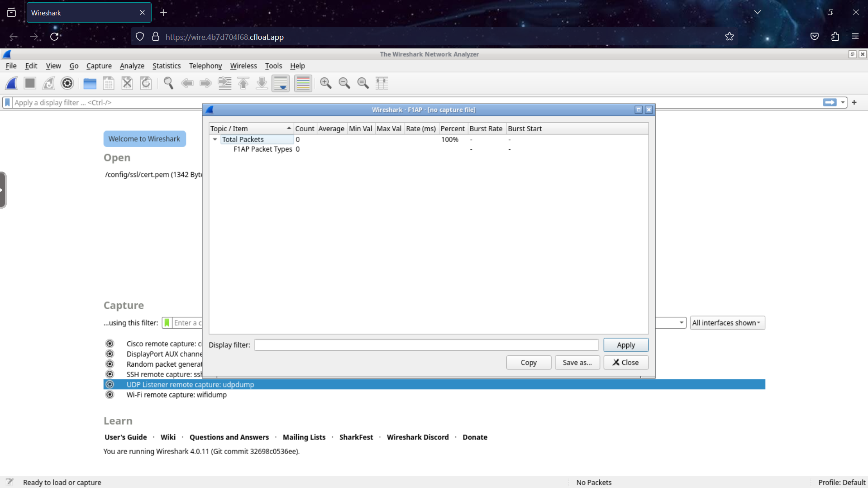The height and width of the screenshot is (488, 868).
Task: Open the Wireshark Discord link
Action: click(x=417, y=437)
